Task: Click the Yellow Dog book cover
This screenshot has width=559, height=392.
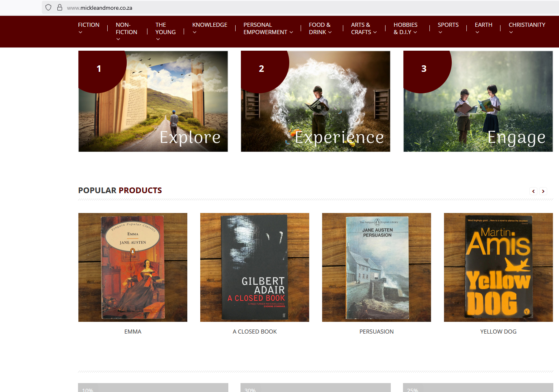Action: [498, 267]
